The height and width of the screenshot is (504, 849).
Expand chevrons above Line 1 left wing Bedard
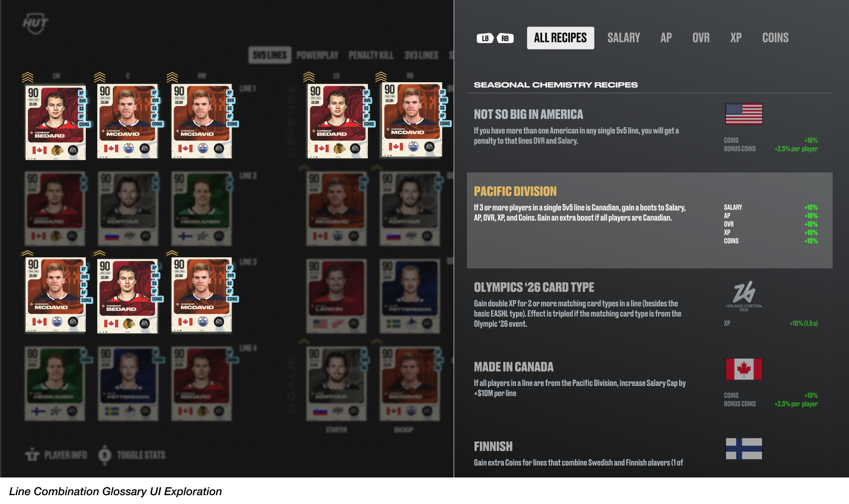[x=27, y=77]
